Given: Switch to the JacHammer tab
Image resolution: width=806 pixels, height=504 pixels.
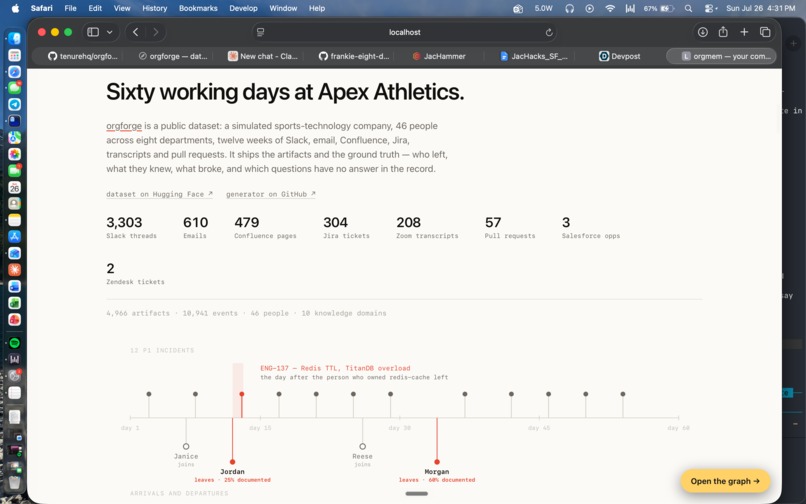Looking at the screenshot, I should pyautogui.click(x=439, y=56).
